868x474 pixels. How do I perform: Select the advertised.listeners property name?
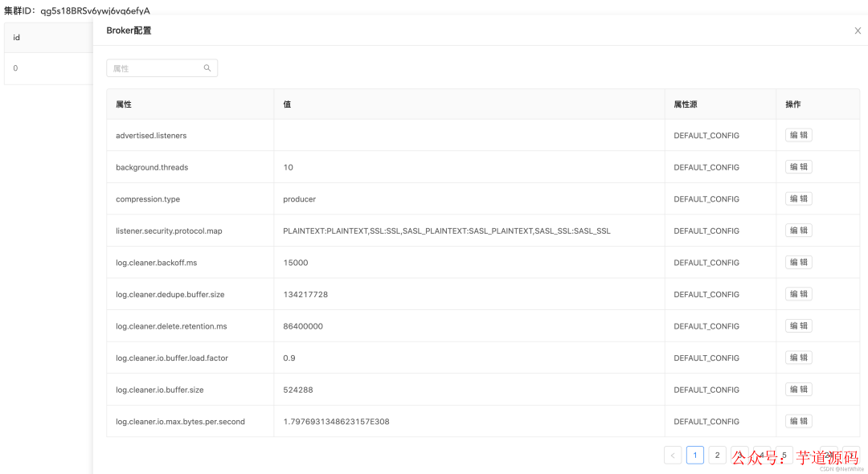click(x=151, y=136)
